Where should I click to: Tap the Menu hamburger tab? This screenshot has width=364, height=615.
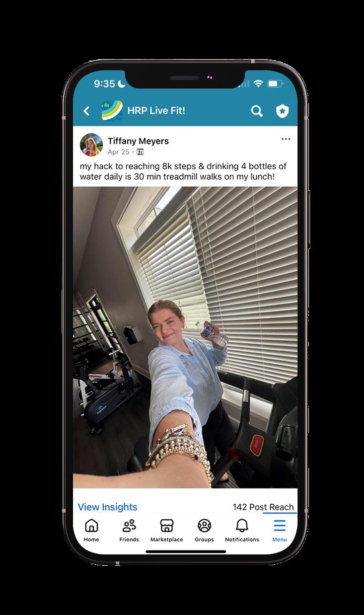pyautogui.click(x=280, y=530)
